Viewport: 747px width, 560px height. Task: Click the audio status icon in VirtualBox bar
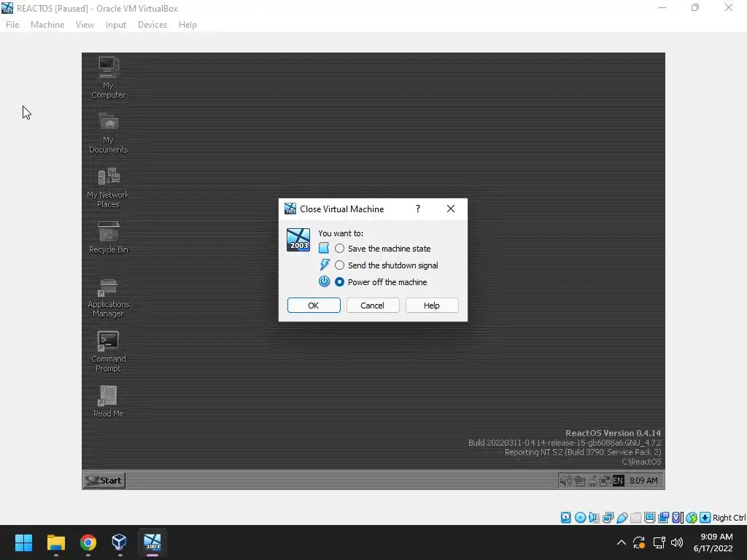pyautogui.click(x=594, y=518)
